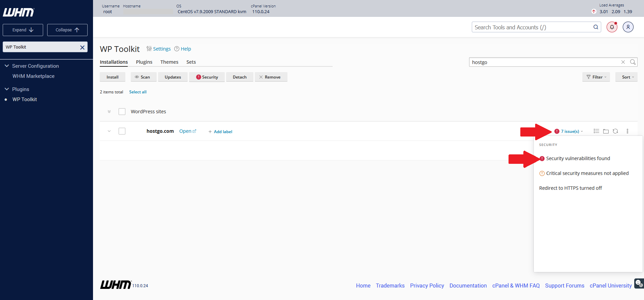Run the installations search magnifier
Image resolution: width=644 pixels, height=300 pixels.
point(633,62)
